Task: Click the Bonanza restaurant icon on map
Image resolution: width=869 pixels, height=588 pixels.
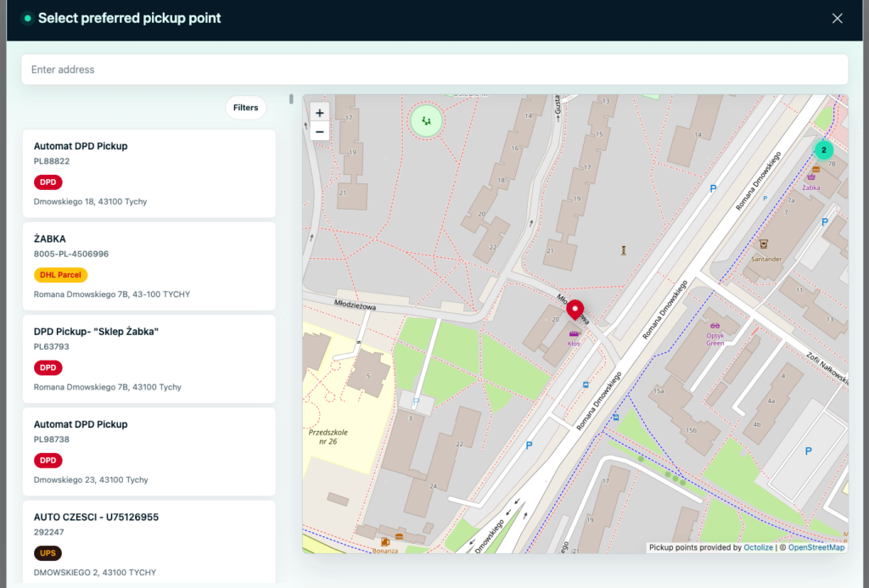Action: coord(385,542)
